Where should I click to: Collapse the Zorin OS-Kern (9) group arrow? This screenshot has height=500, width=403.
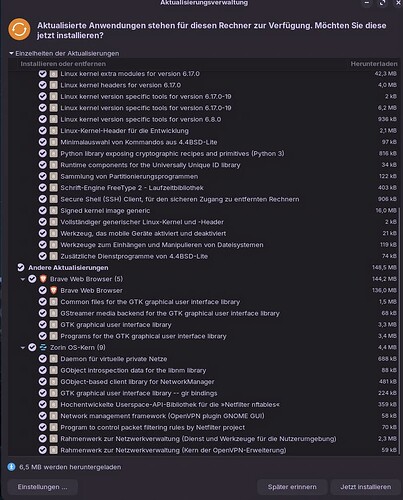click(23, 347)
